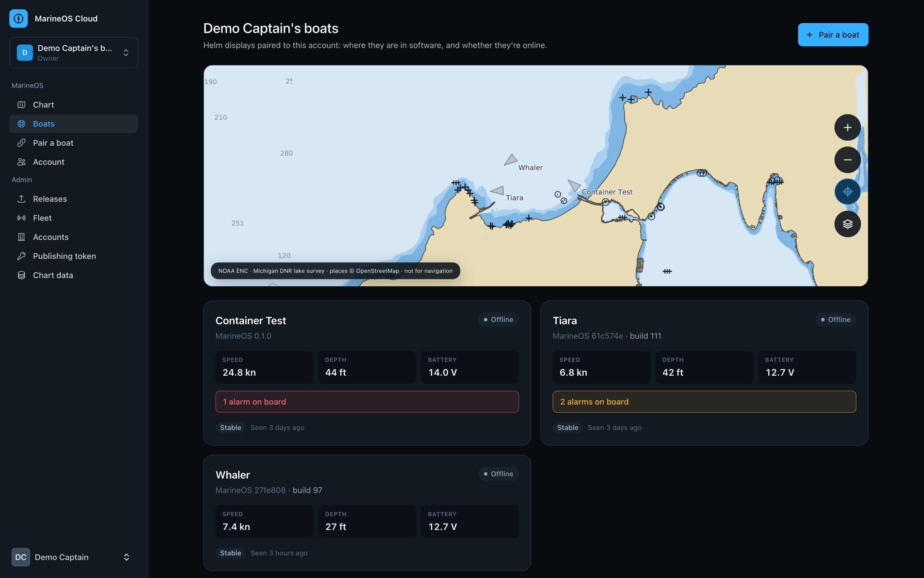Open the map layers control
Viewport: 924px width, 578px height.
click(847, 224)
